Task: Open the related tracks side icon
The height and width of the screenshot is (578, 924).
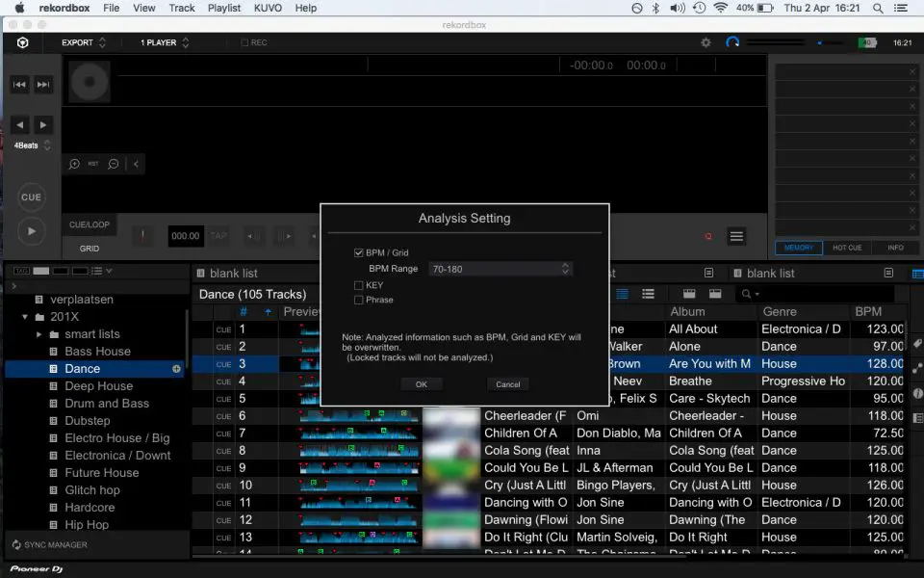Action: [917, 369]
